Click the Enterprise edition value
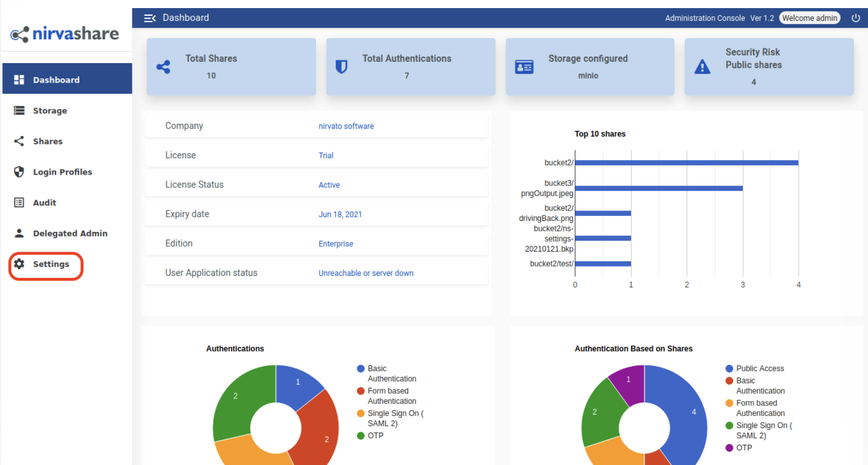 tap(336, 244)
